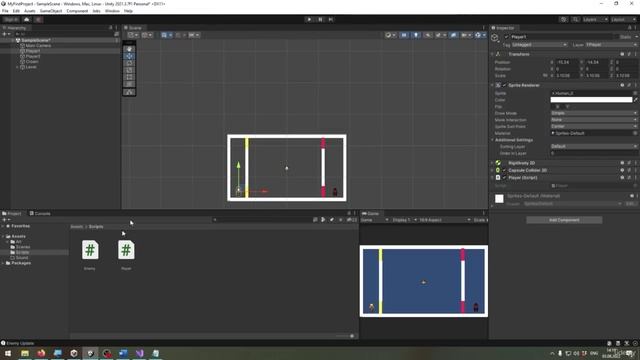Image resolution: width=640 pixels, height=360 pixels.
Task: Select the Player script asset
Action: point(126,254)
